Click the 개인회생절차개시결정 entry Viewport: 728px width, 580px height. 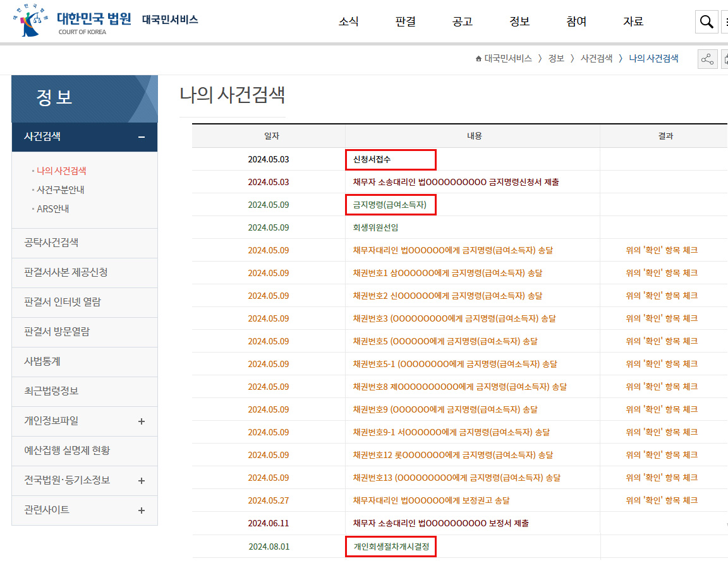pyautogui.click(x=391, y=547)
